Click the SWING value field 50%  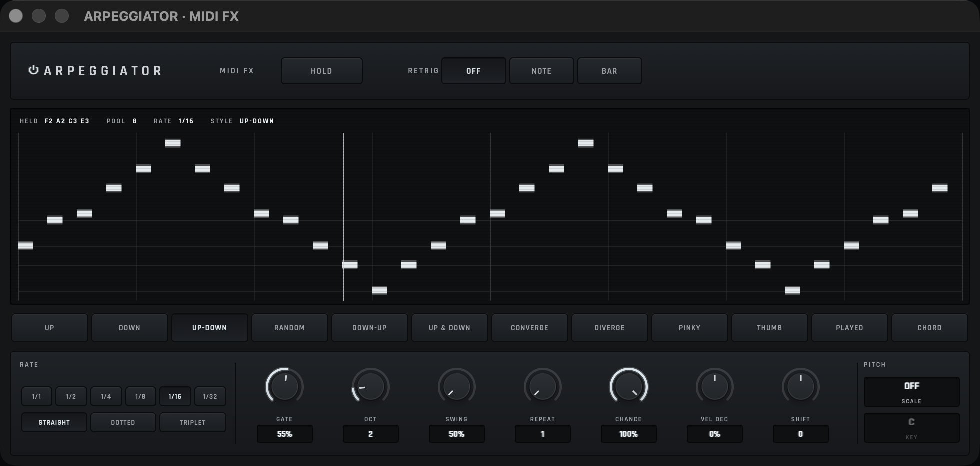point(457,434)
